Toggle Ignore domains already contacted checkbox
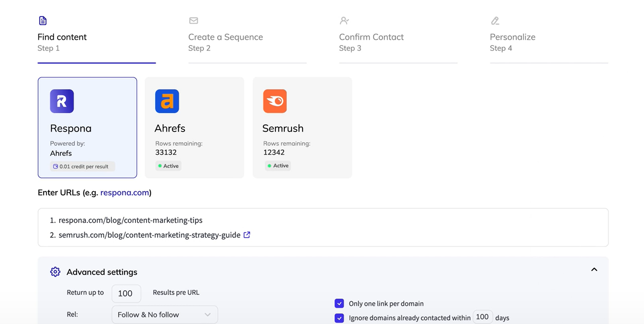The image size is (644, 324). [x=339, y=318]
